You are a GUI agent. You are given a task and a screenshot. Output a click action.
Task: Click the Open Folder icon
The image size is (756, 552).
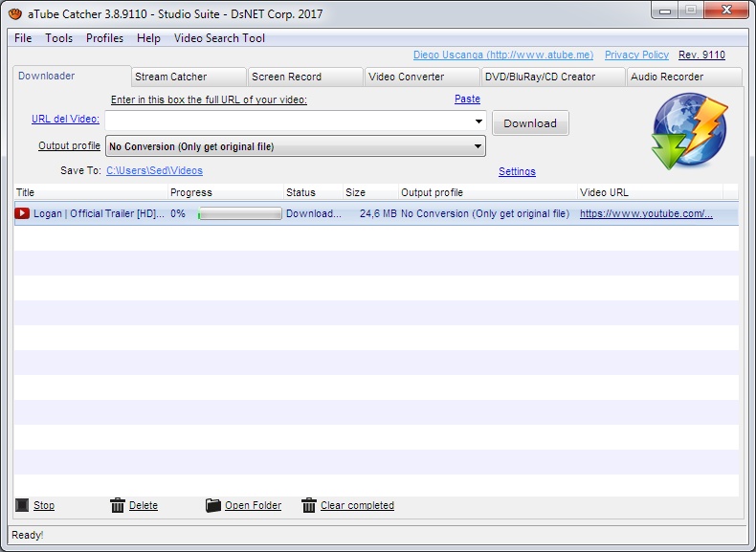tap(212, 505)
